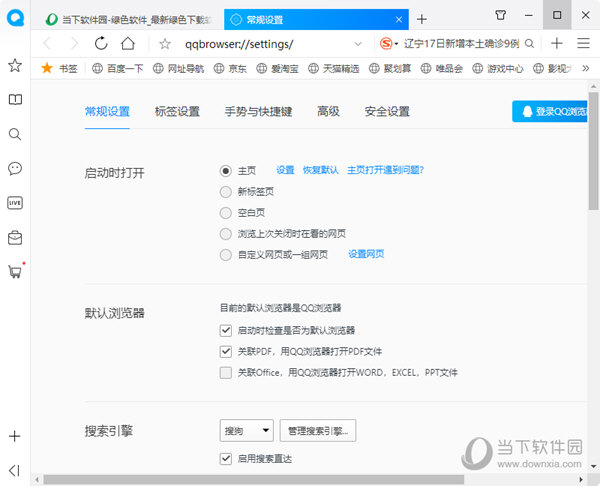The width and height of the screenshot is (600, 486).
Task: Open 主页打开遇到问题? help link
Action: tap(385, 170)
